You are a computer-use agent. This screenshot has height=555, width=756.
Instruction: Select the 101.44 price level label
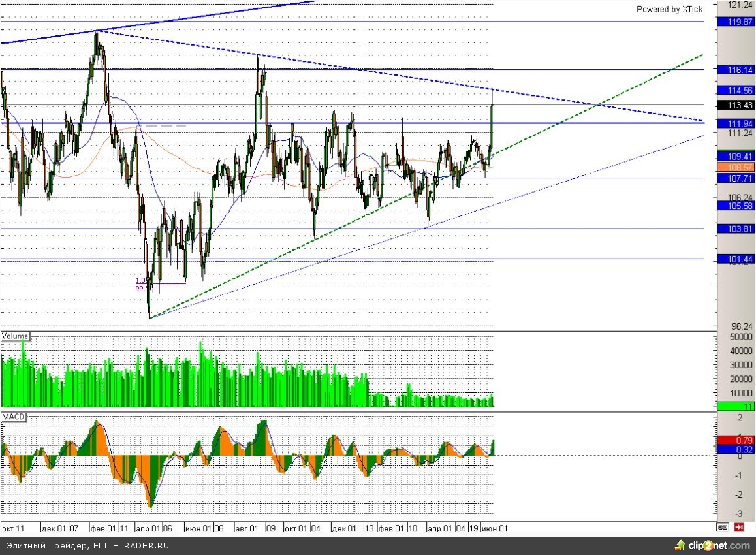click(x=736, y=259)
